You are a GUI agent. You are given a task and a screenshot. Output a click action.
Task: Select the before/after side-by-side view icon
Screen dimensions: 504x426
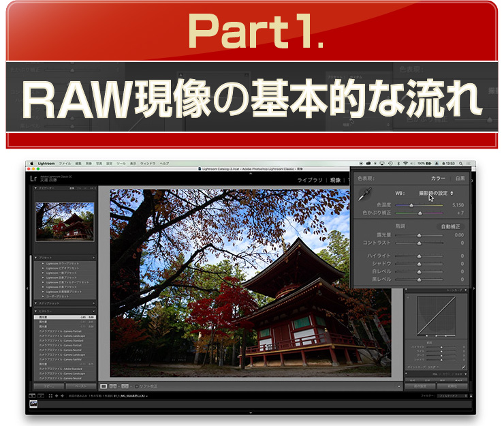point(113,386)
